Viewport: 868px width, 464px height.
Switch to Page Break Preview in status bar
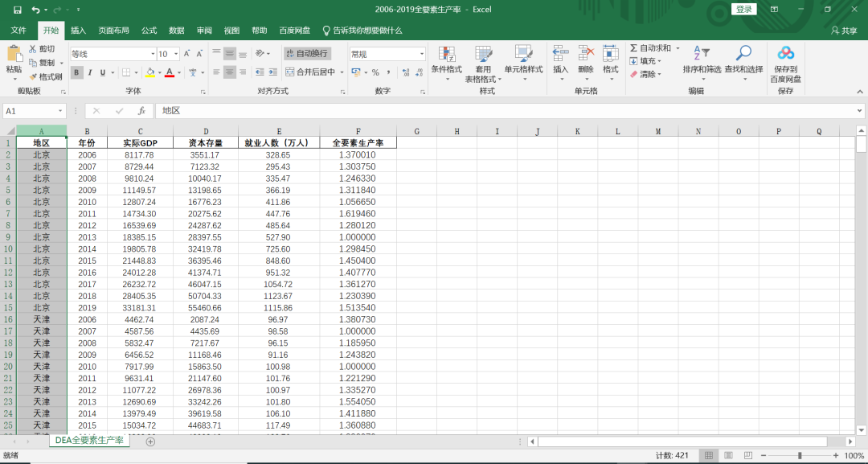748,455
